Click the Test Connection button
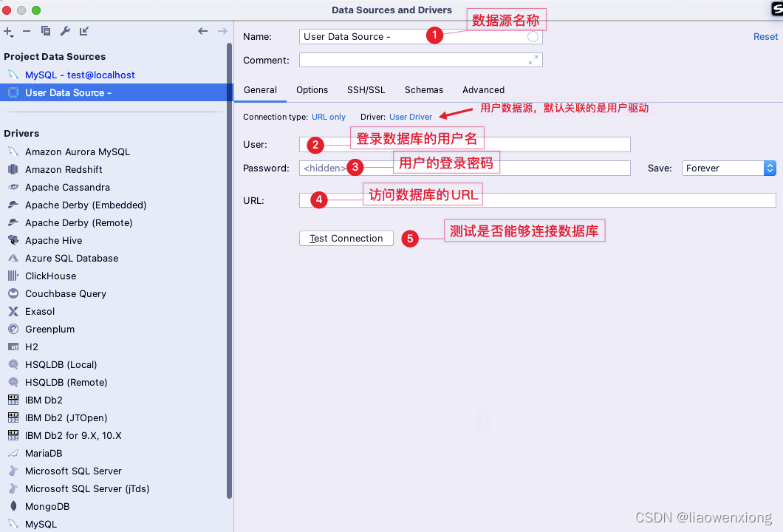 (x=346, y=238)
